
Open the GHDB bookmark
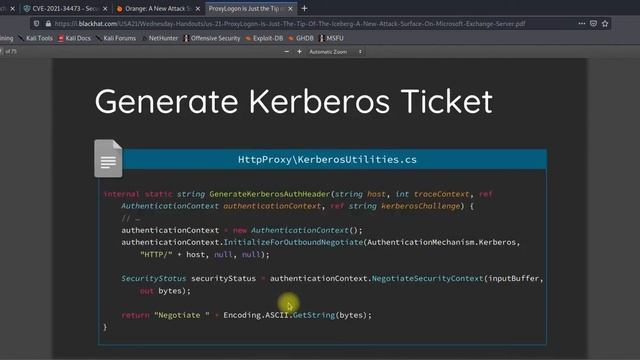(x=301, y=38)
